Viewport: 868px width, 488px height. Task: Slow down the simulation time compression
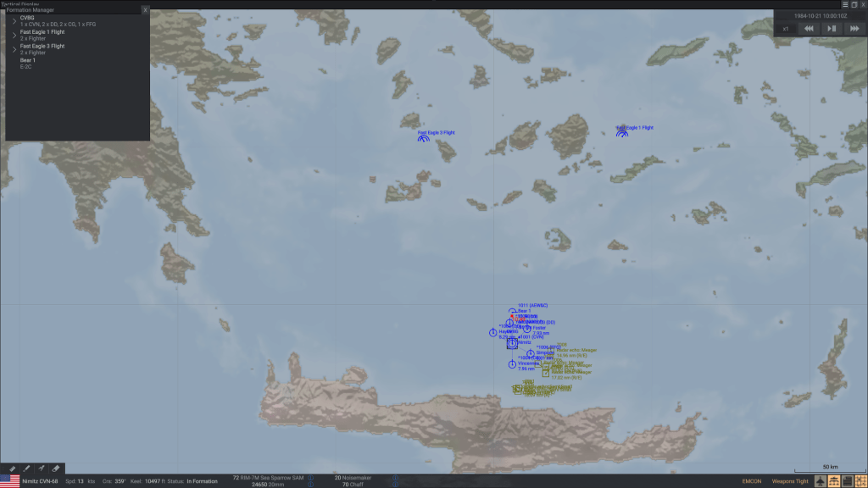[x=809, y=28]
